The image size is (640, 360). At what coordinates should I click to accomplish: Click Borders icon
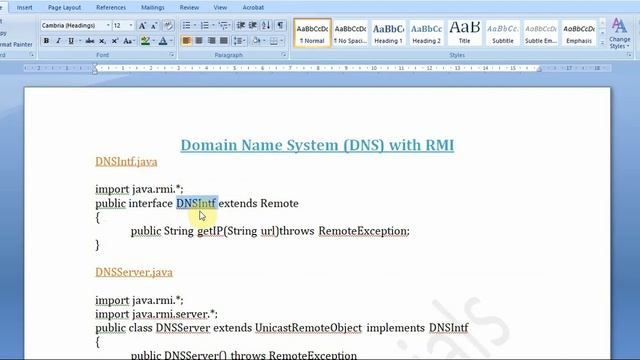tap(274, 41)
